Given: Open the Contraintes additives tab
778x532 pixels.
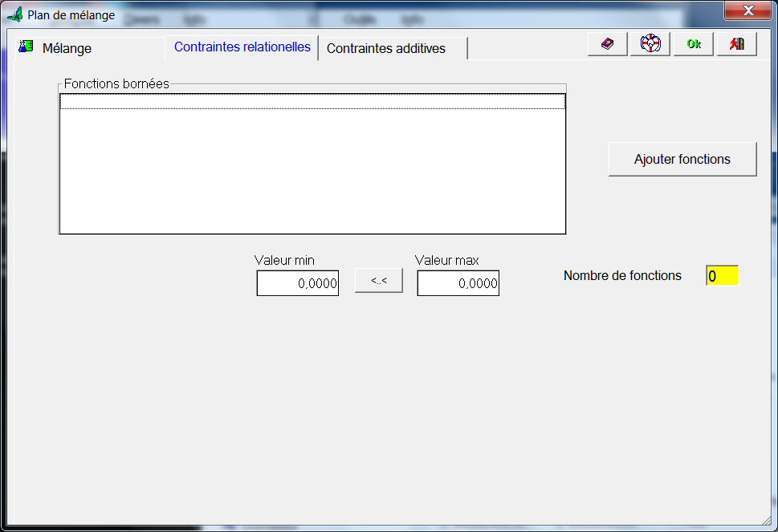Looking at the screenshot, I should click(385, 48).
